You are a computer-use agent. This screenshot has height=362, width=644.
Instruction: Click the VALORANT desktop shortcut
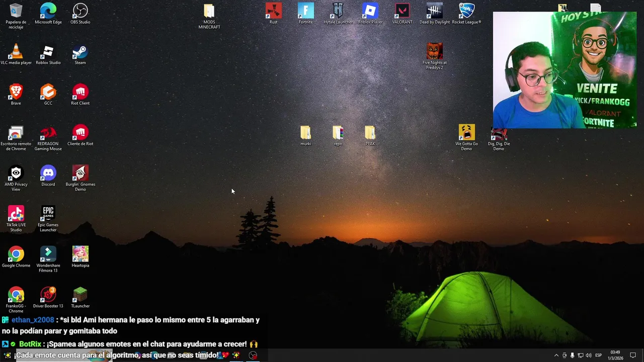(403, 14)
